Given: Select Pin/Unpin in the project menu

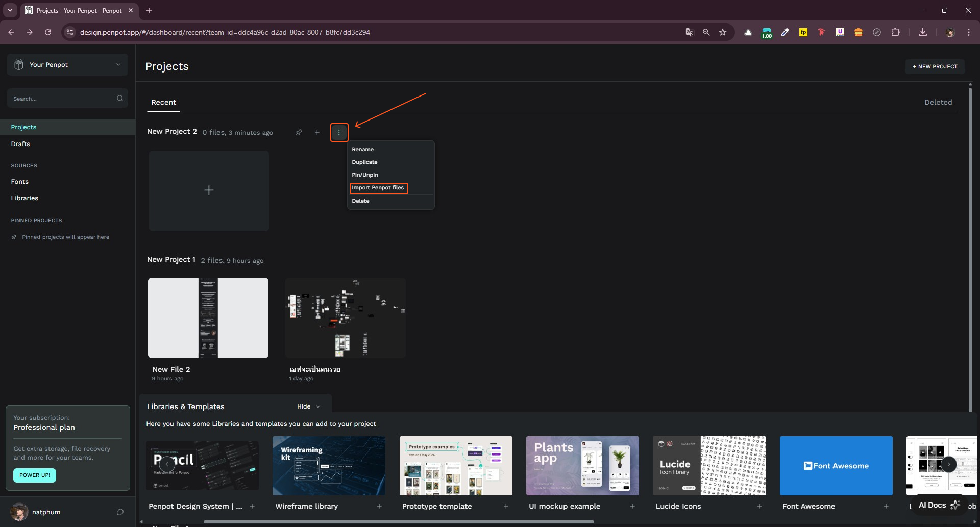Looking at the screenshot, I should (x=365, y=175).
